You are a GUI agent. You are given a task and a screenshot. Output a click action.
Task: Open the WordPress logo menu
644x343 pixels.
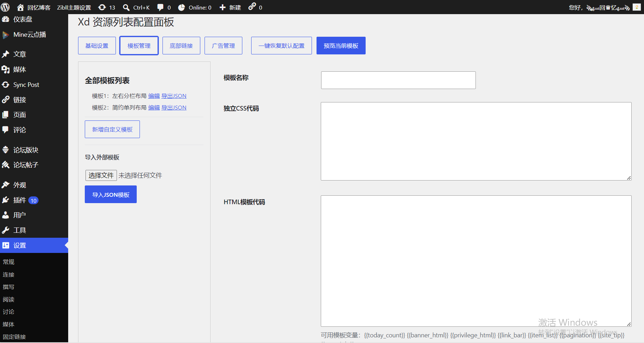5,7
